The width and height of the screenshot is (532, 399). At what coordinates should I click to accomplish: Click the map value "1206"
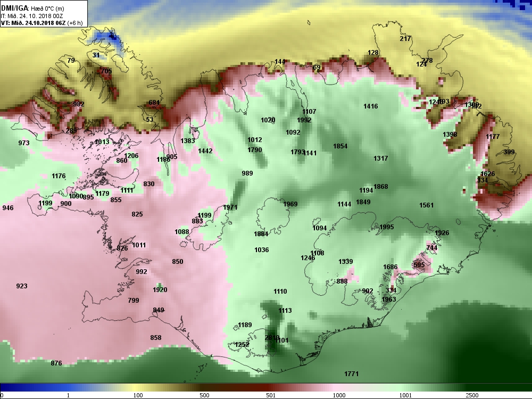131,156
